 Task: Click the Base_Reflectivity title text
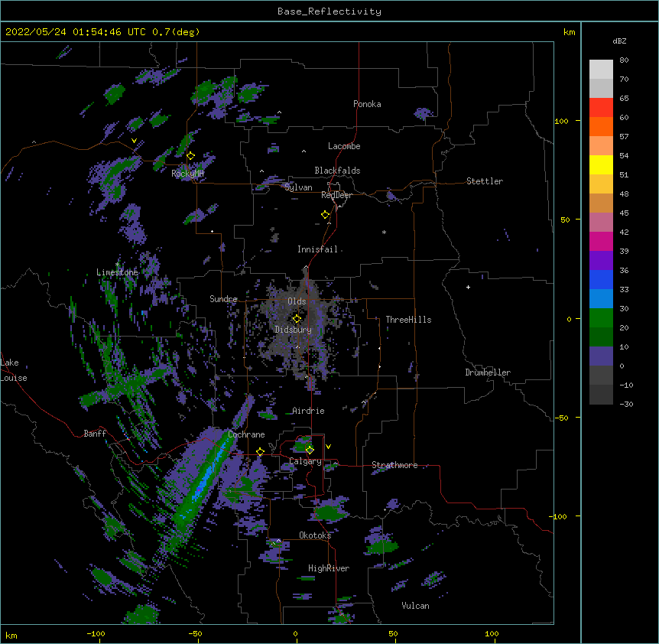pyautogui.click(x=329, y=11)
